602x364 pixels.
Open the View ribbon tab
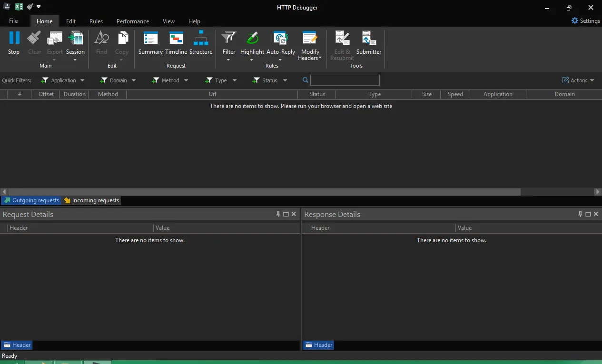(168, 21)
